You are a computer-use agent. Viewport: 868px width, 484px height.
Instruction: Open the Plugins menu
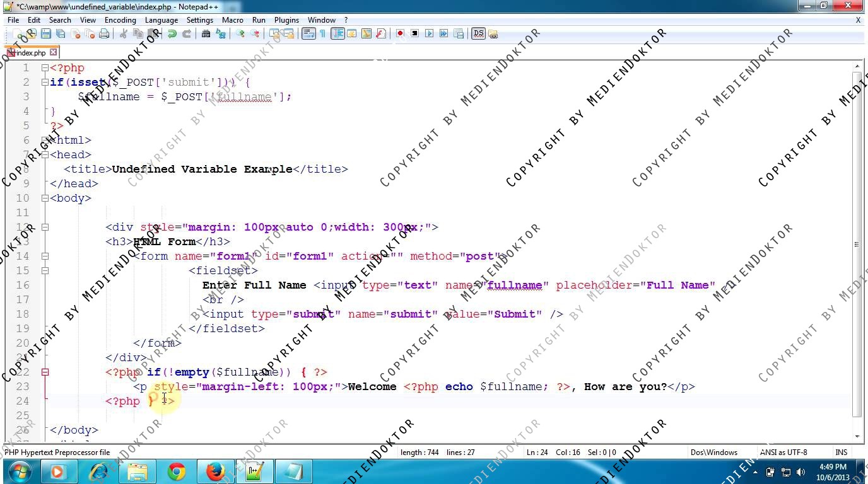[286, 20]
